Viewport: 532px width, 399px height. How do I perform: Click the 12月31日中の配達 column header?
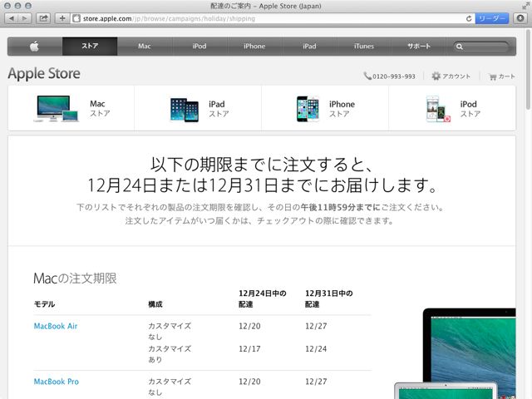point(329,298)
